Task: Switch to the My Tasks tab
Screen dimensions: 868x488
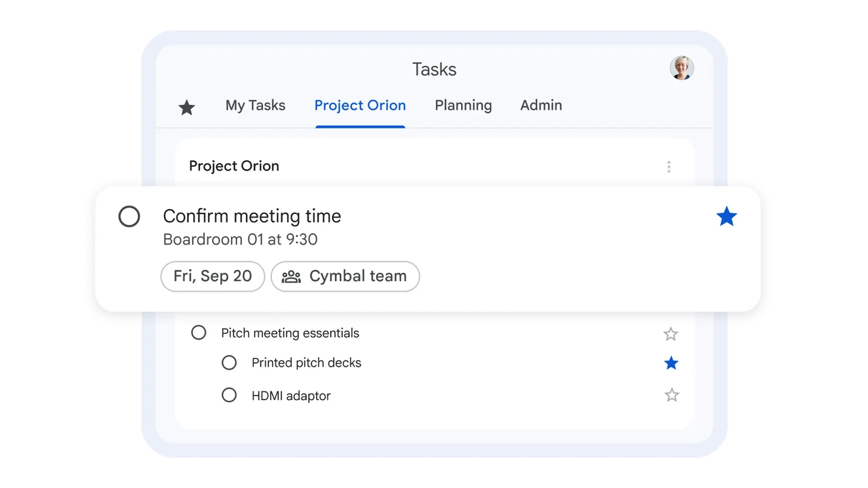Action: click(x=256, y=105)
